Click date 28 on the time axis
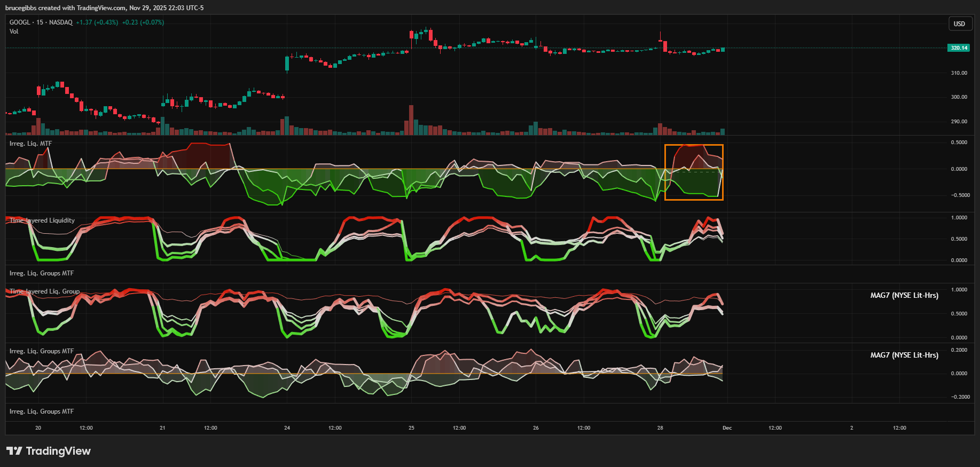Screen dimensions: 980x467 pyautogui.click(x=660, y=428)
